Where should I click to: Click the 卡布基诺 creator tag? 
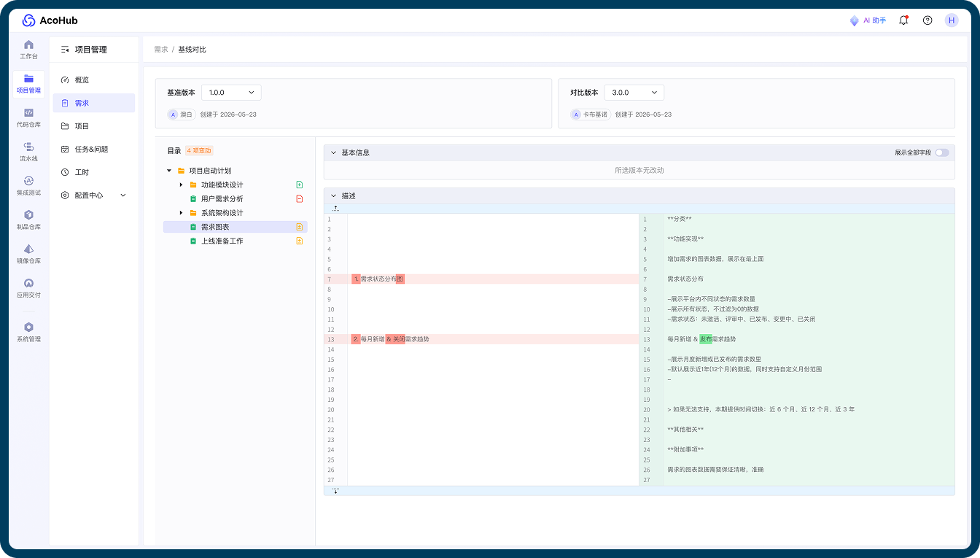(x=591, y=115)
